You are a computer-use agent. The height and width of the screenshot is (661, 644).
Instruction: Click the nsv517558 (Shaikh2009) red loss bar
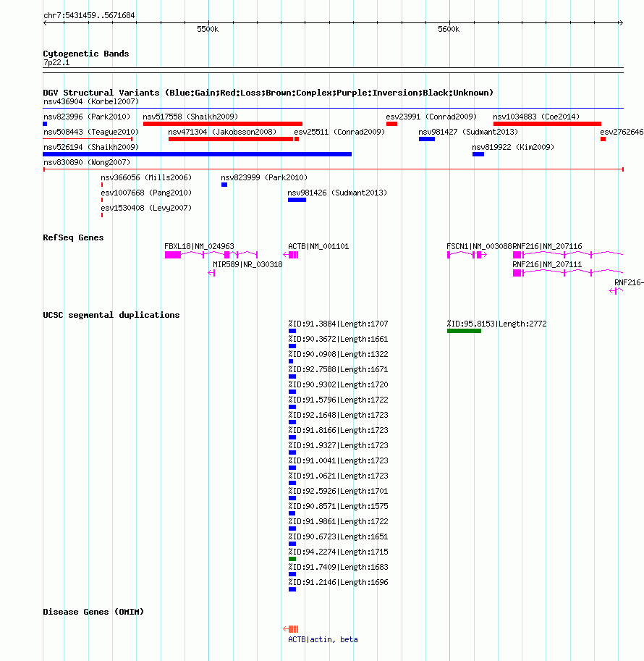[223, 124]
